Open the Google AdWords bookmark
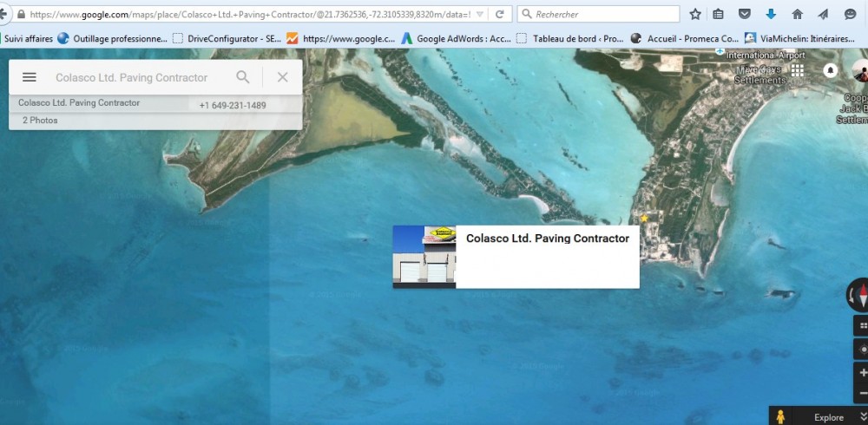Viewport: 868px width, 425px height. click(457, 39)
